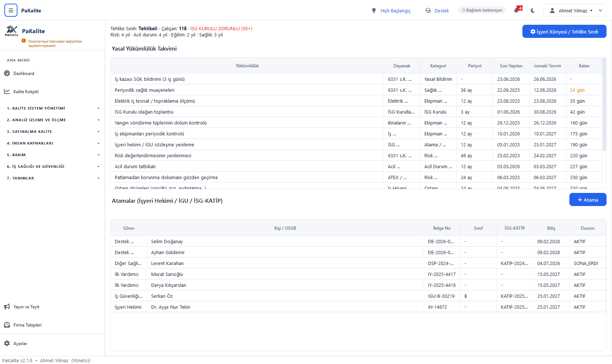This screenshot has width=612, height=364.
Task: Expand 3. Satınalma Kalite menu
Action: pos(52,131)
